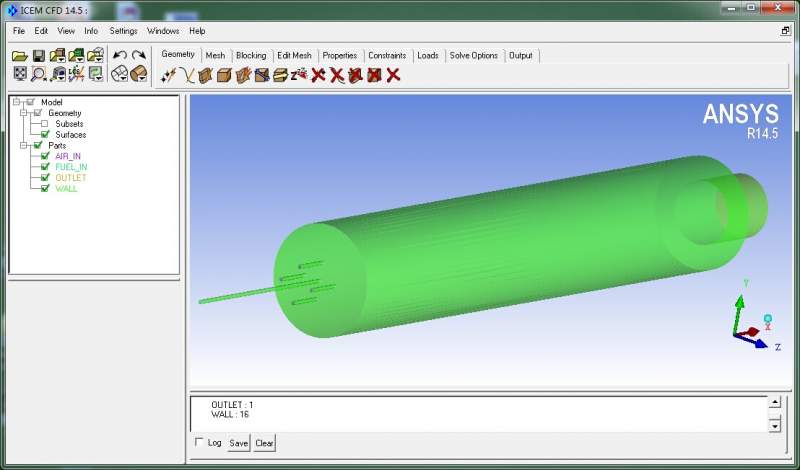Switch to the Constraints tab
The height and width of the screenshot is (470, 800).
click(387, 55)
